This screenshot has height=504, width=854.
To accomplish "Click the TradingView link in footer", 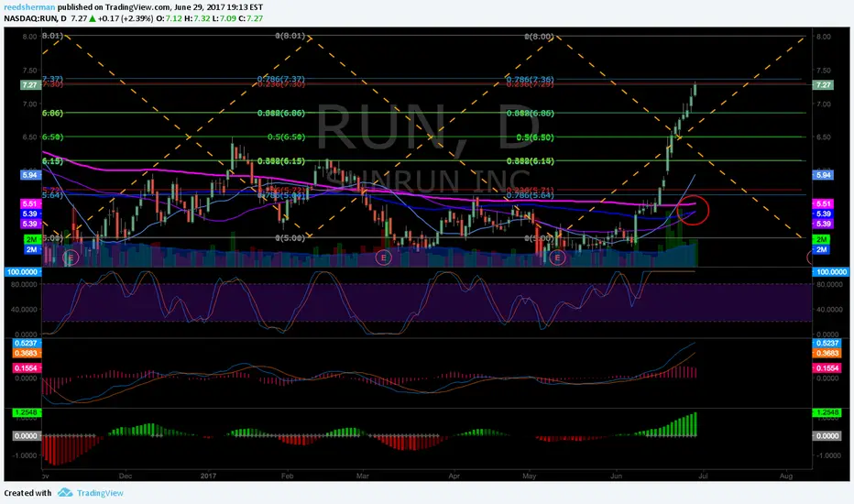I will pos(100,493).
